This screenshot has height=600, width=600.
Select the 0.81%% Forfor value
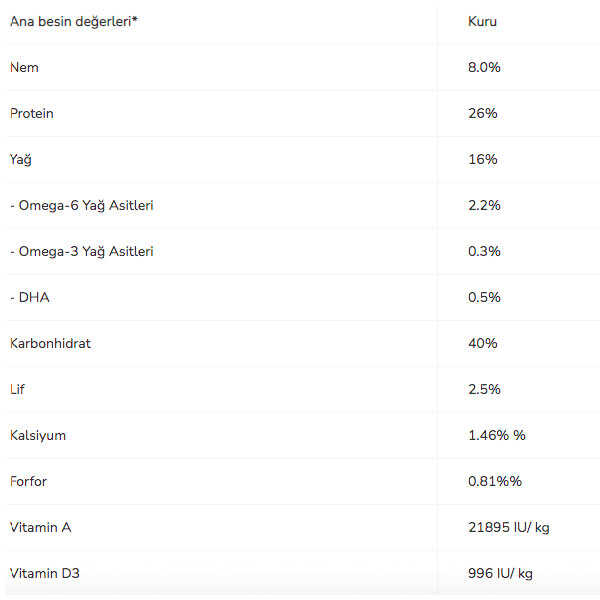pyautogui.click(x=495, y=481)
